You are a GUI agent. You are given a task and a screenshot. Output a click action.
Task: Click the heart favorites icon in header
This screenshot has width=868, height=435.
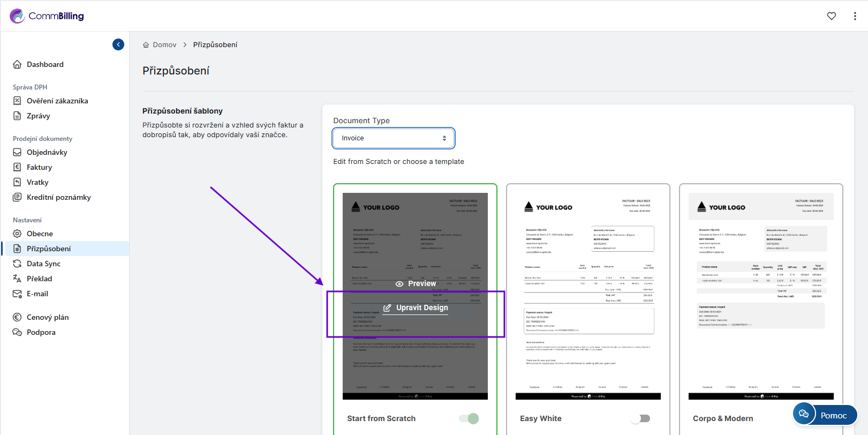coord(831,16)
